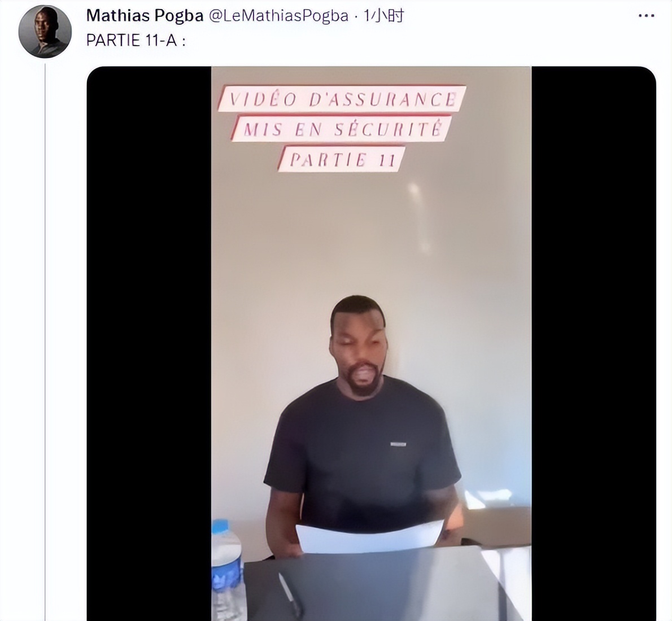Open the three-dot more options menu
Screen dimensions: 672x621
[646, 16]
